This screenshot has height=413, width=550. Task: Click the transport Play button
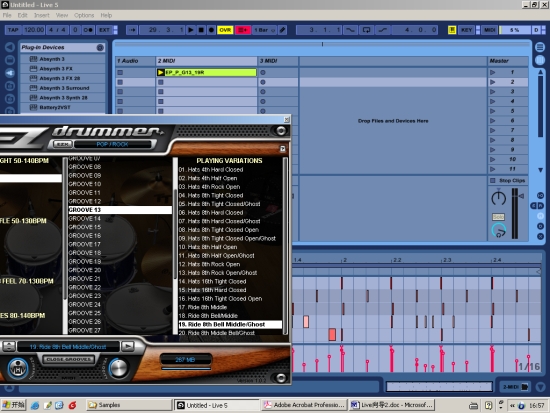(191, 30)
